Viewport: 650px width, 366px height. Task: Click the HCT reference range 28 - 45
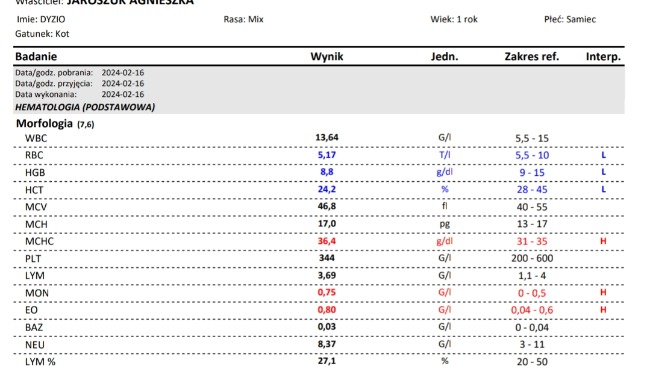pyautogui.click(x=532, y=190)
